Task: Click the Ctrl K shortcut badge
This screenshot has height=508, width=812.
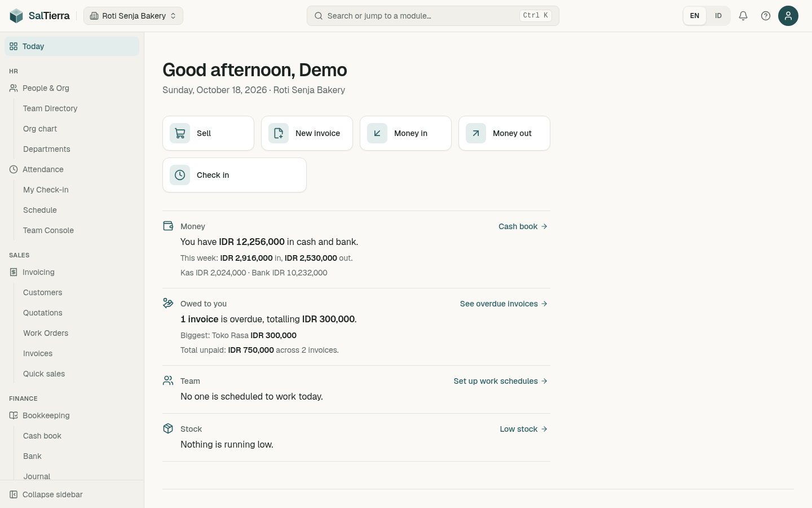Action: pyautogui.click(x=535, y=16)
